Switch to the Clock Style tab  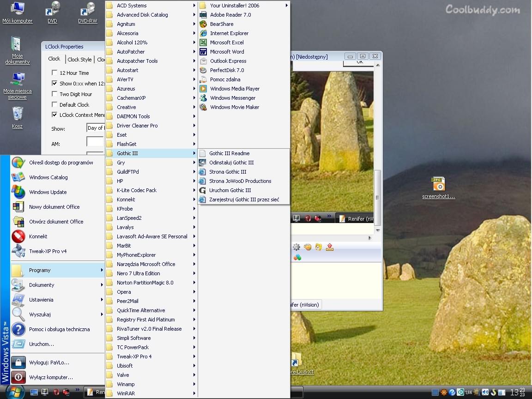[x=79, y=59]
